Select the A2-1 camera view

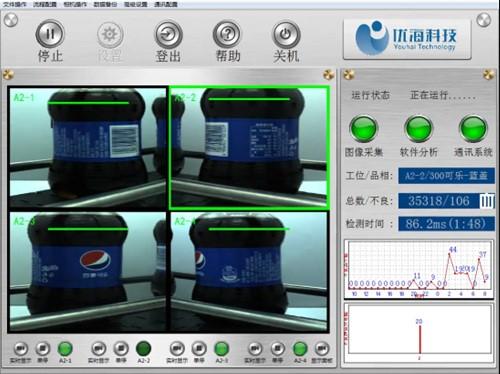pos(87,148)
